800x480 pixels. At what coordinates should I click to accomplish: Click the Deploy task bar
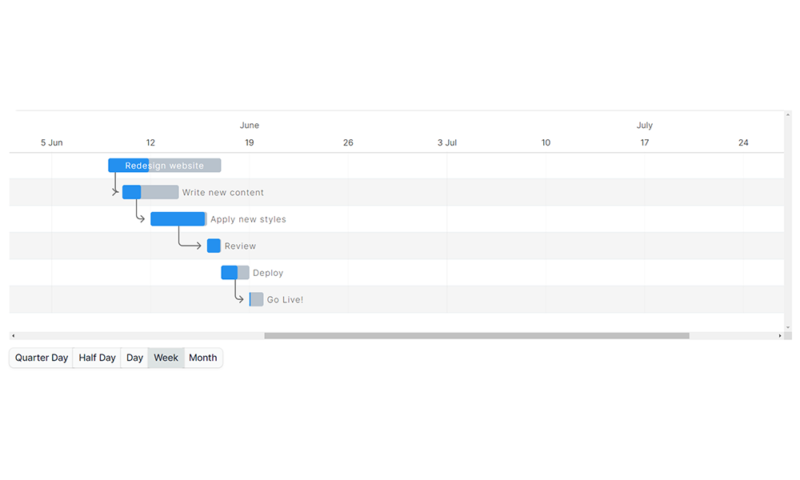coord(235,272)
